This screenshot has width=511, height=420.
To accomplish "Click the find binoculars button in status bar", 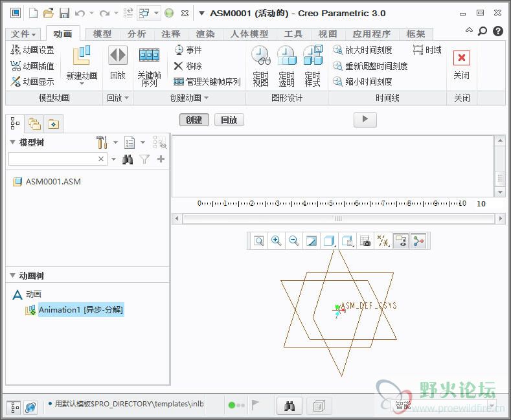I will click(x=290, y=406).
